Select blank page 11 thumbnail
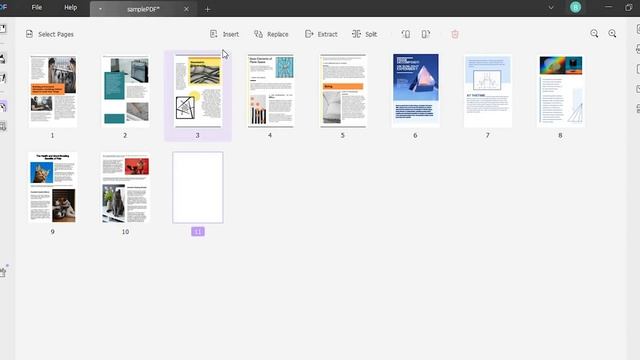Viewport: 640px width, 360px height. coord(198,187)
